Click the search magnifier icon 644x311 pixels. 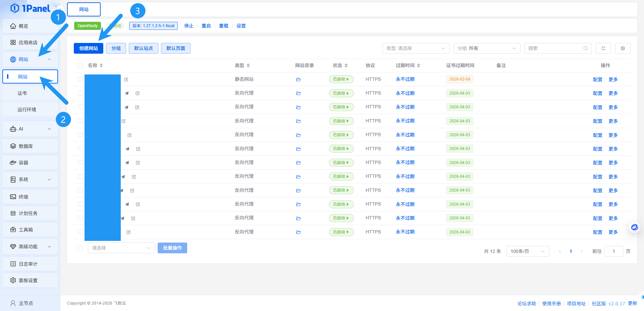585,48
